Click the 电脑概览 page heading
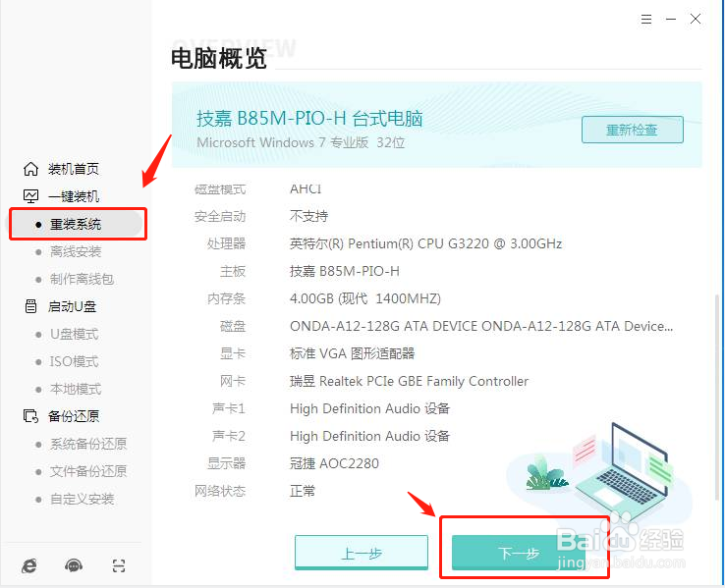 (219, 59)
